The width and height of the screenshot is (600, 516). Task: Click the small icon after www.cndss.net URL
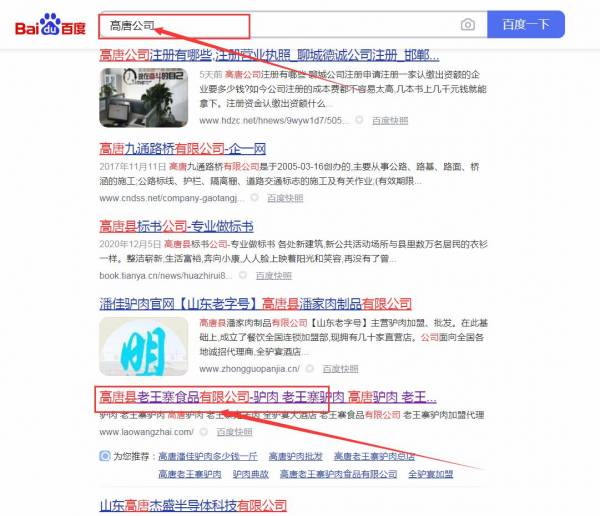pyautogui.click(x=253, y=198)
